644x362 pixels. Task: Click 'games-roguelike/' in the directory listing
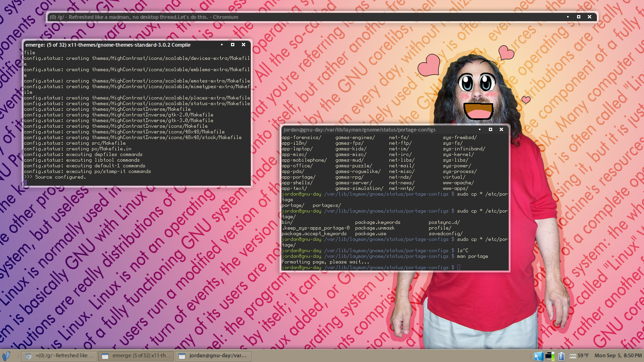pos(358,172)
